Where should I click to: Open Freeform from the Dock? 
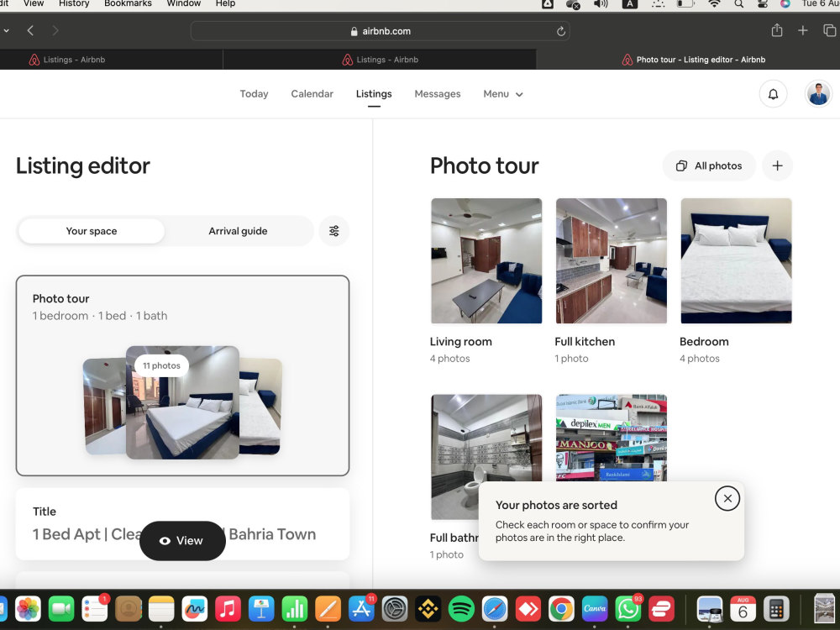click(194, 609)
